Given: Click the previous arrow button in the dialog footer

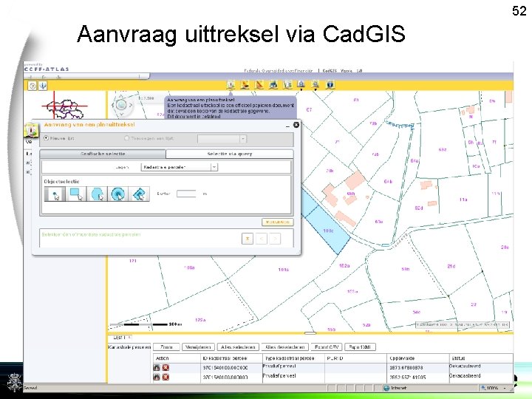Looking at the screenshot, I should coord(262,239).
